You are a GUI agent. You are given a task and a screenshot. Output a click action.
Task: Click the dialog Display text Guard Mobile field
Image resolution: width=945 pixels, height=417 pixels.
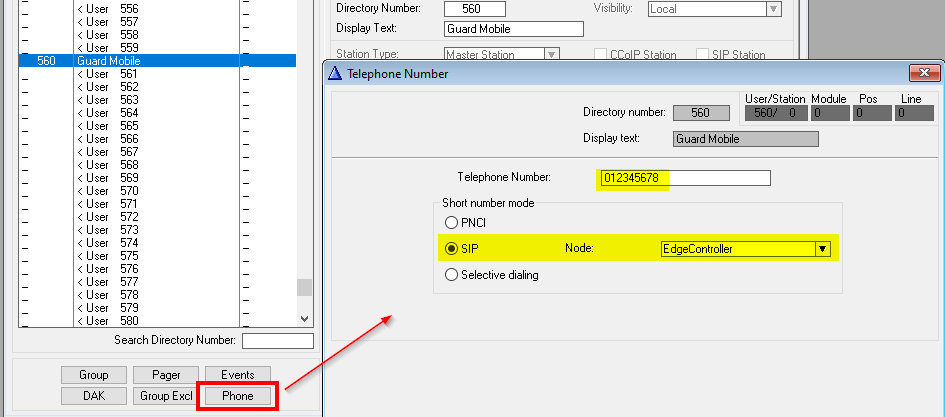pos(746,139)
